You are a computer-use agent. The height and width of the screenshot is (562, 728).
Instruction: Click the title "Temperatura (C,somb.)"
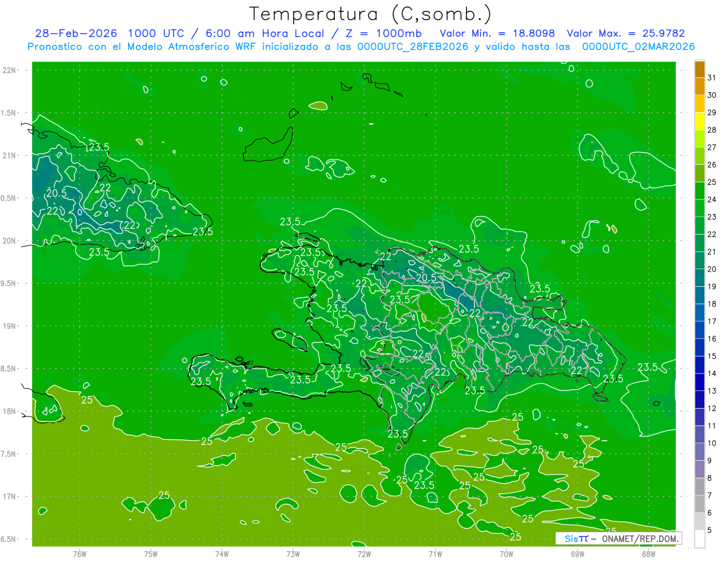coord(371,14)
